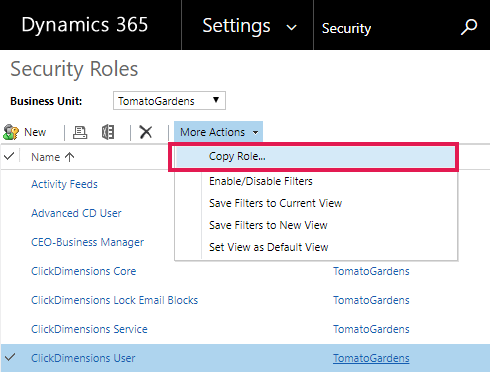Open the ClickDimensions User role
The width and height of the screenshot is (490, 372).
83,358
